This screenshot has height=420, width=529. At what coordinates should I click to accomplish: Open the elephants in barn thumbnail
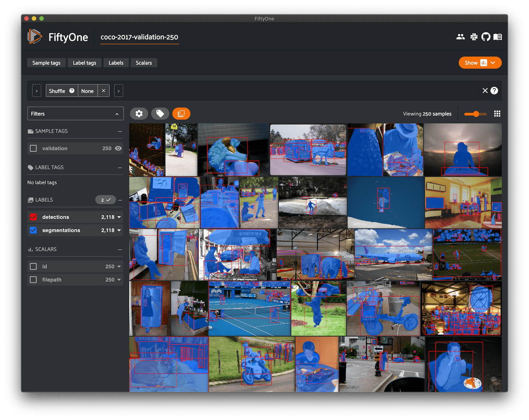click(316, 255)
